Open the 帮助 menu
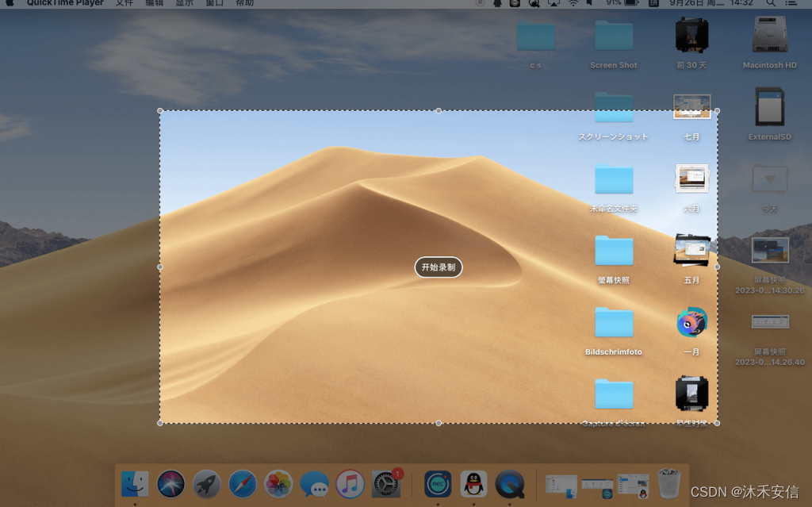Viewport: 812px width, 507px height. pos(244,2)
